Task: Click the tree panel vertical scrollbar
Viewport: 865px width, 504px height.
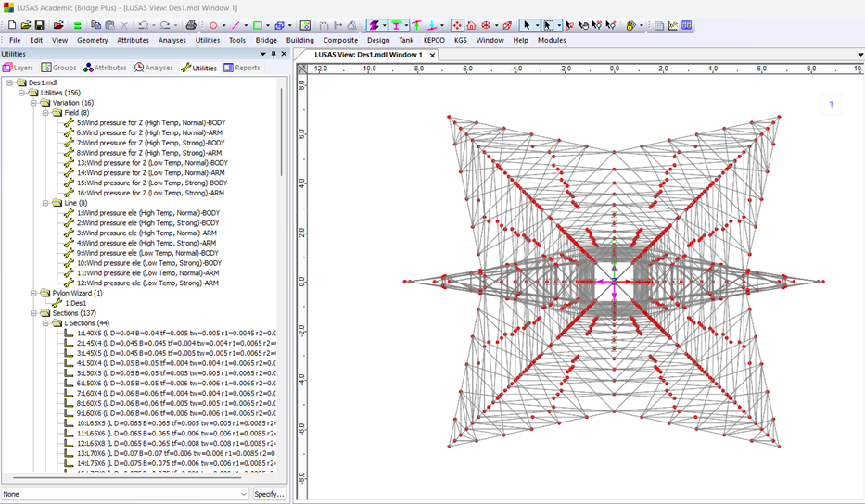Action: coord(282,130)
